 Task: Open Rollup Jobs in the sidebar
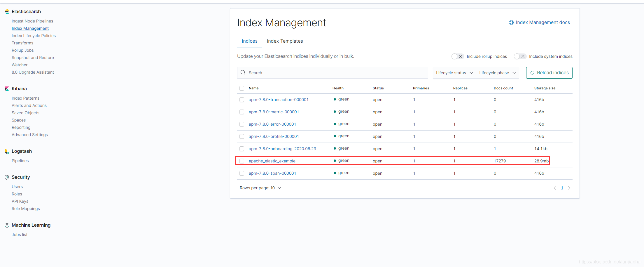click(23, 50)
